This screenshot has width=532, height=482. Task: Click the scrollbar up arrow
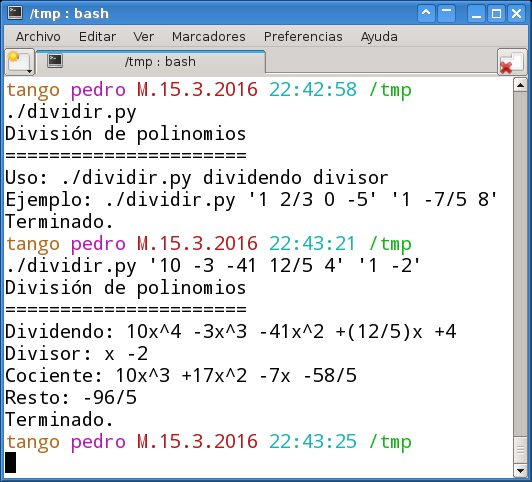(x=520, y=85)
